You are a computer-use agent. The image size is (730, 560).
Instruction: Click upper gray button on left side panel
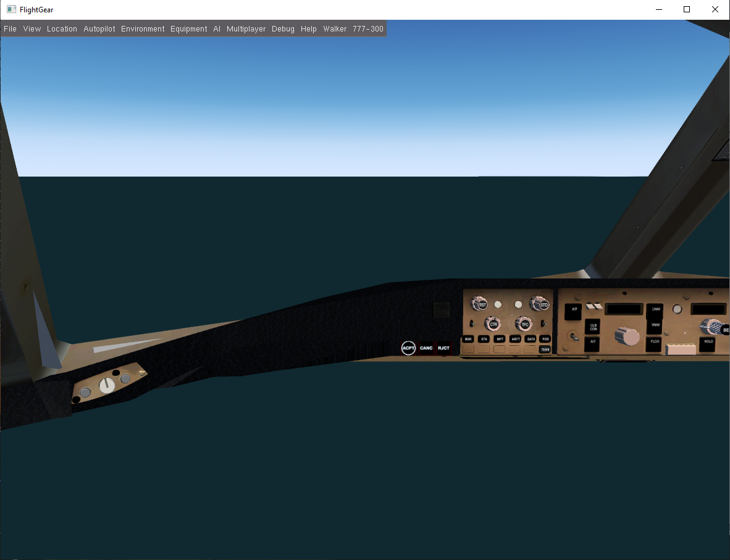(x=125, y=379)
